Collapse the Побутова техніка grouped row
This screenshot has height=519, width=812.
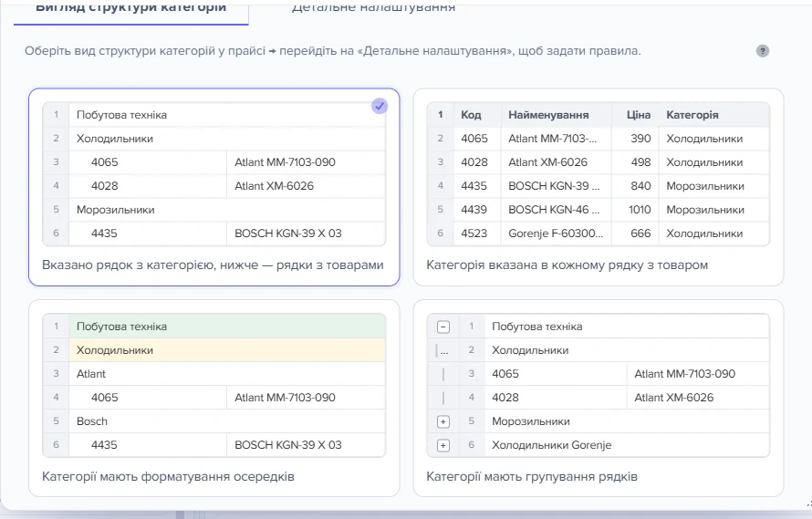(x=443, y=327)
